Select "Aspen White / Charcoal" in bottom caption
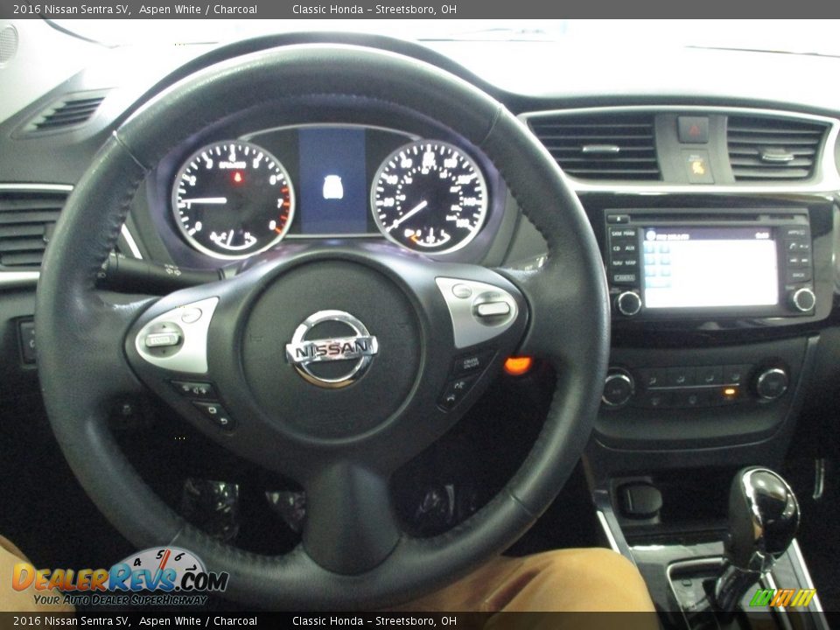This screenshot has height=630, width=840. point(198,621)
